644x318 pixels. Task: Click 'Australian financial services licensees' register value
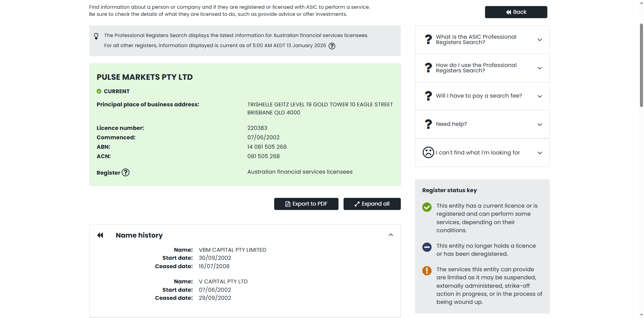point(300,172)
